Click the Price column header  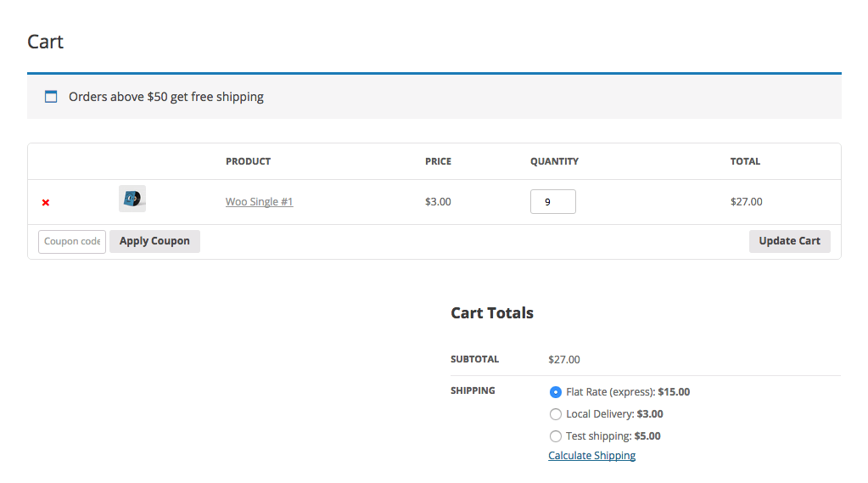tap(438, 161)
